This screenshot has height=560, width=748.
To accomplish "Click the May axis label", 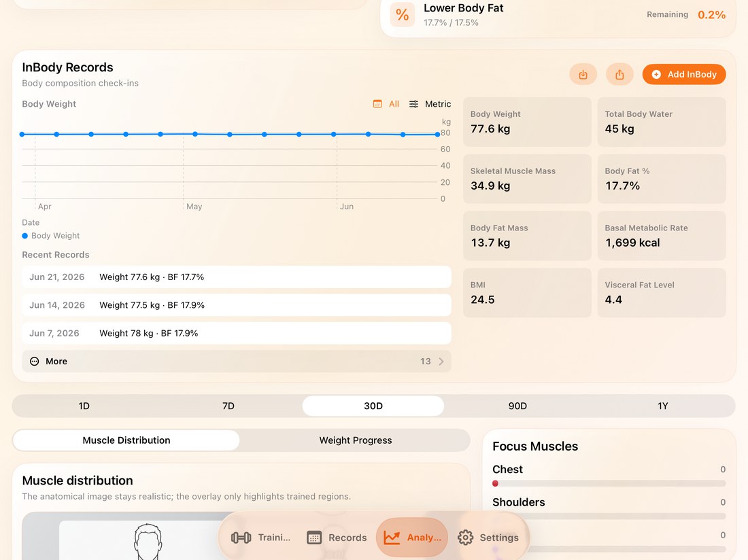I will [194, 207].
